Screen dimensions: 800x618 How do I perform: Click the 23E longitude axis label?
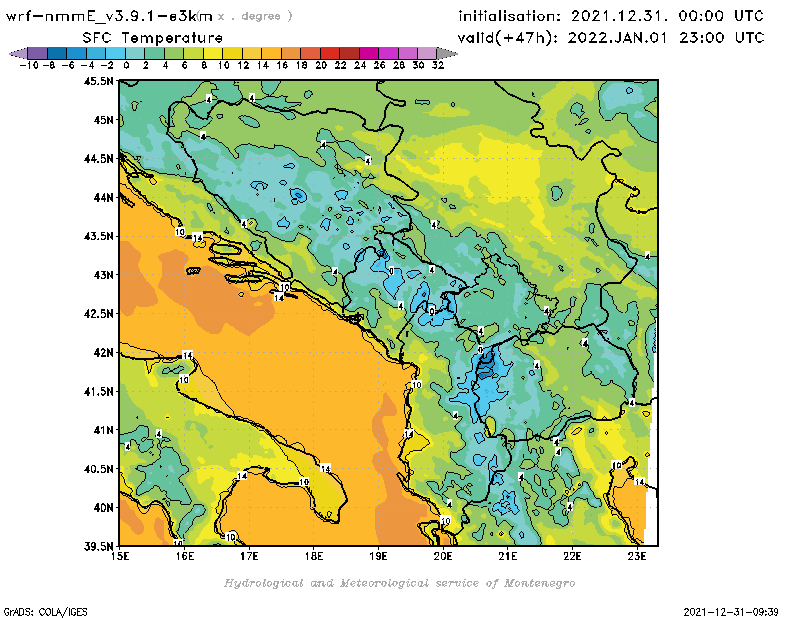pos(637,556)
